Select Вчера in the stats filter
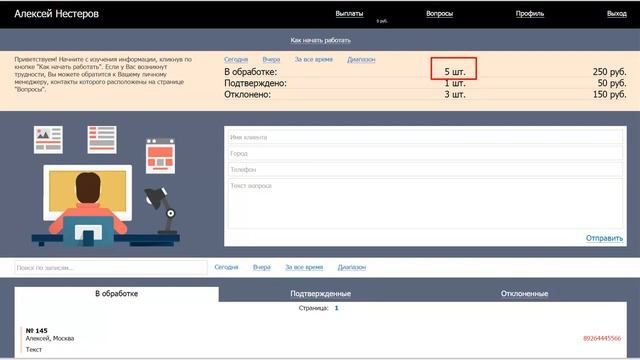Screen dimensions: 640x360 pyautogui.click(x=271, y=59)
